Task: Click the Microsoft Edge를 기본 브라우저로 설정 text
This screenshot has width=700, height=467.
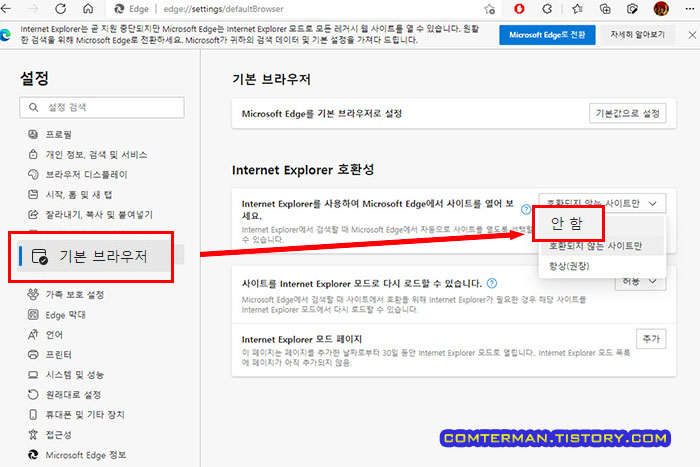Action: click(x=322, y=113)
